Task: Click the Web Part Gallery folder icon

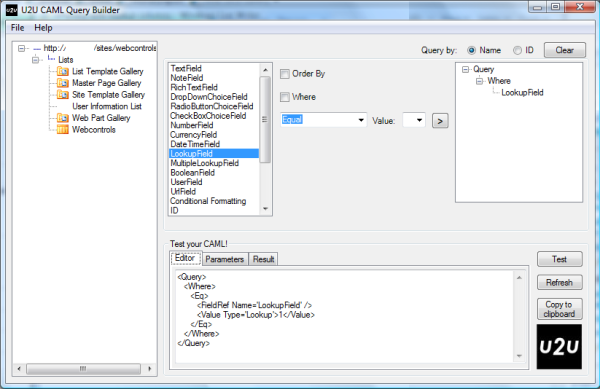Action: click(x=63, y=118)
